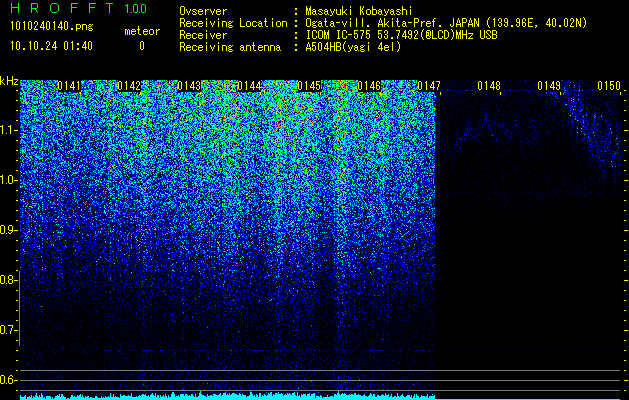Click the 0.8 kHz axis label
The height and width of the screenshot is (400, 629).
point(8,280)
